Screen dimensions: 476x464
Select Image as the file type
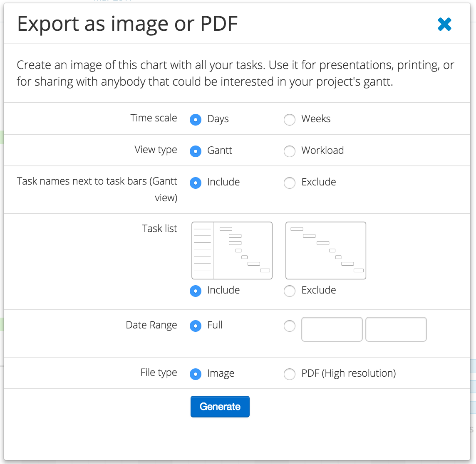(195, 374)
